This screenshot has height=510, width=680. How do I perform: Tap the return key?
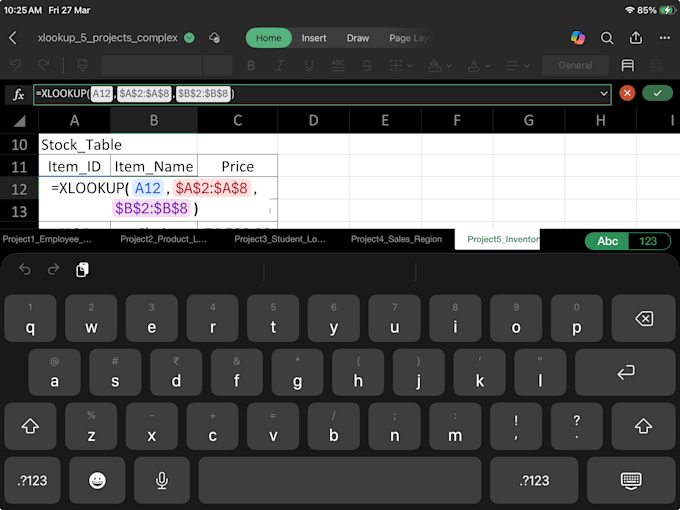(625, 373)
